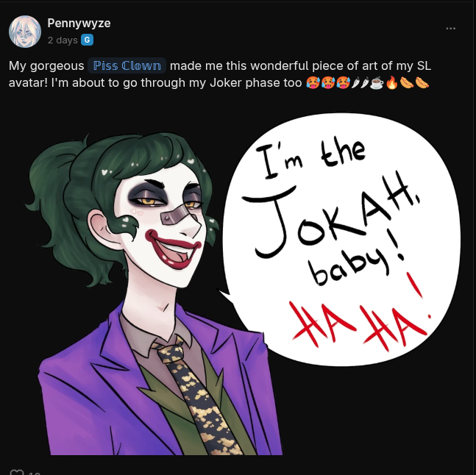Open the '2 days' post timestamp
The height and width of the screenshot is (475, 476).
pyautogui.click(x=63, y=40)
